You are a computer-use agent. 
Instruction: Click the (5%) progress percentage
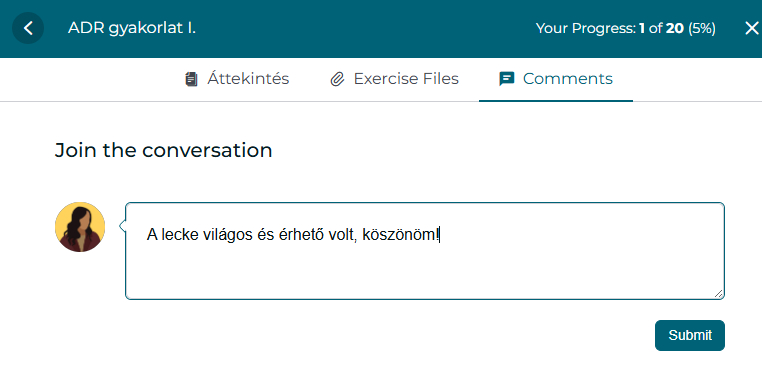[x=702, y=28]
